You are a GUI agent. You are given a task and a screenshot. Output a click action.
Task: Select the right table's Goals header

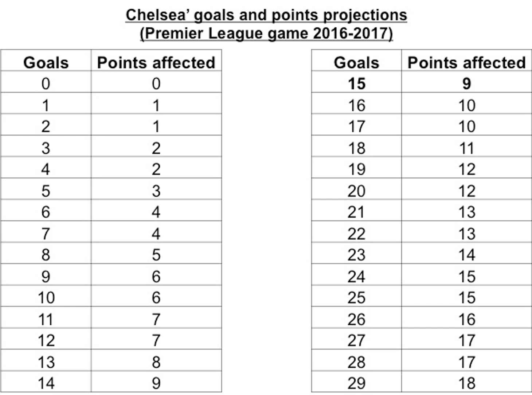point(356,63)
